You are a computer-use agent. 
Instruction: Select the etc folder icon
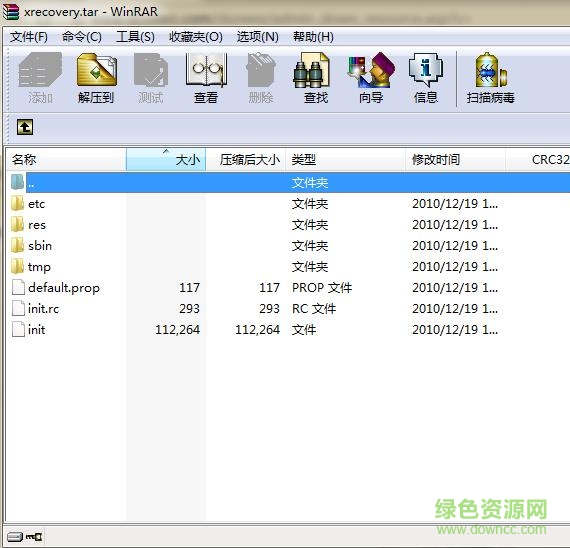(17, 204)
